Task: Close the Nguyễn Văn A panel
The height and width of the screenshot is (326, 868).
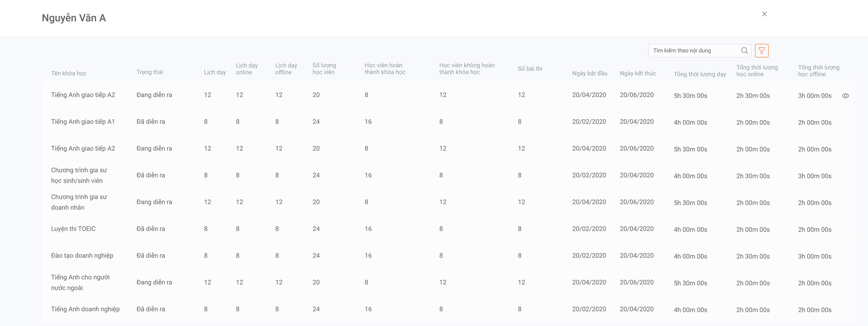Action: [x=764, y=14]
